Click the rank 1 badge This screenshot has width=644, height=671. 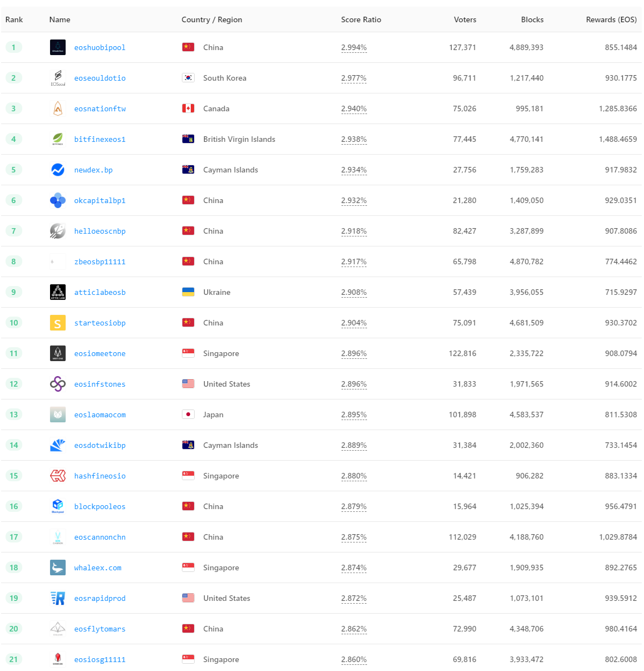coord(13,47)
